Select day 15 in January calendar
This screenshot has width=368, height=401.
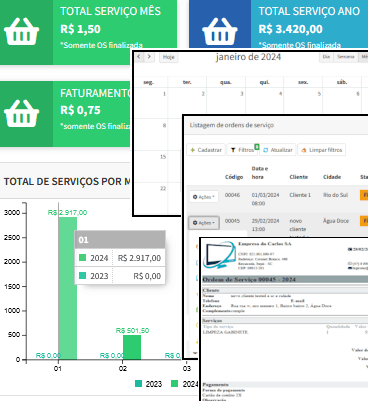pos(163,157)
